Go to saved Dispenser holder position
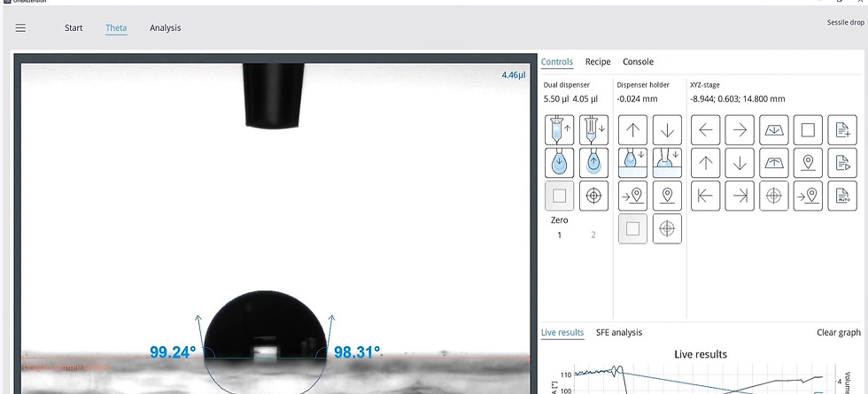This screenshot has height=394, width=868. click(x=632, y=196)
